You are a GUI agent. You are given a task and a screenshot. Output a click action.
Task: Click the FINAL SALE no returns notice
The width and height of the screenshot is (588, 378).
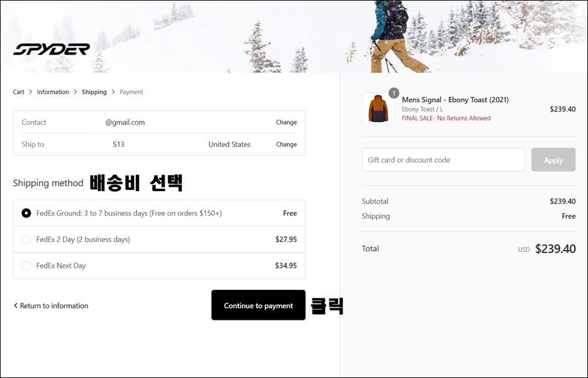pos(447,118)
